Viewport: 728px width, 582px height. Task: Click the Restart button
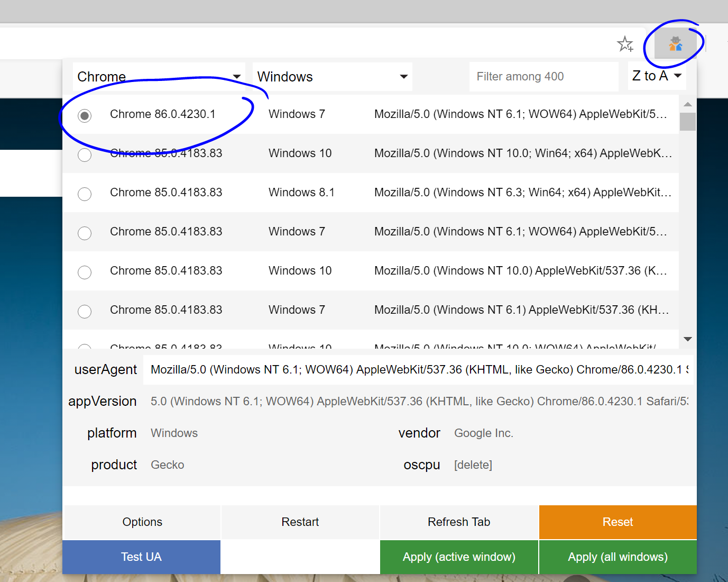click(300, 522)
